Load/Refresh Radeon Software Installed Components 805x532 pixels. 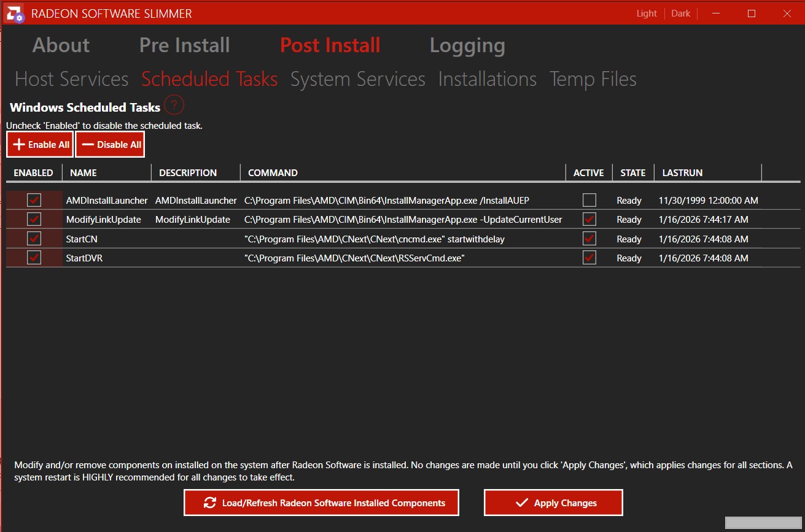click(x=321, y=503)
